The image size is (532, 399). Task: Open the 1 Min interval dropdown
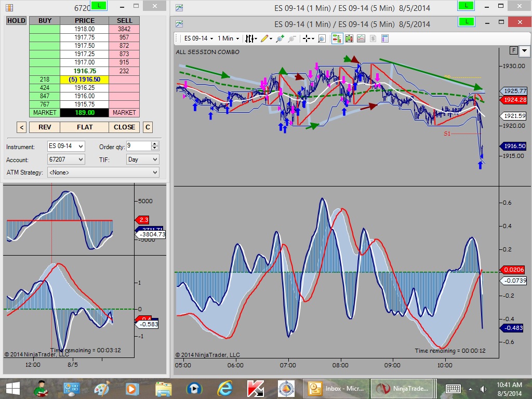click(229, 38)
